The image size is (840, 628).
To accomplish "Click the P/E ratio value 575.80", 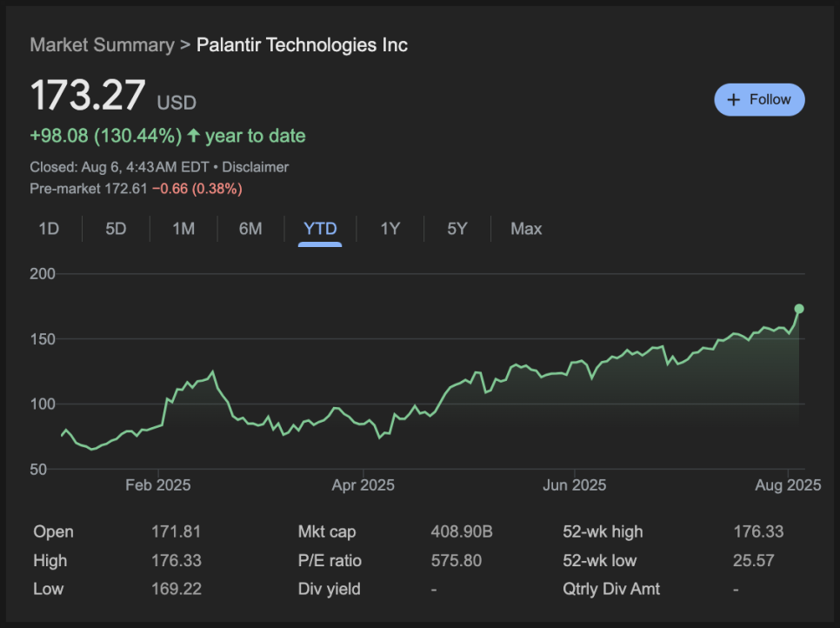I will tap(457, 560).
